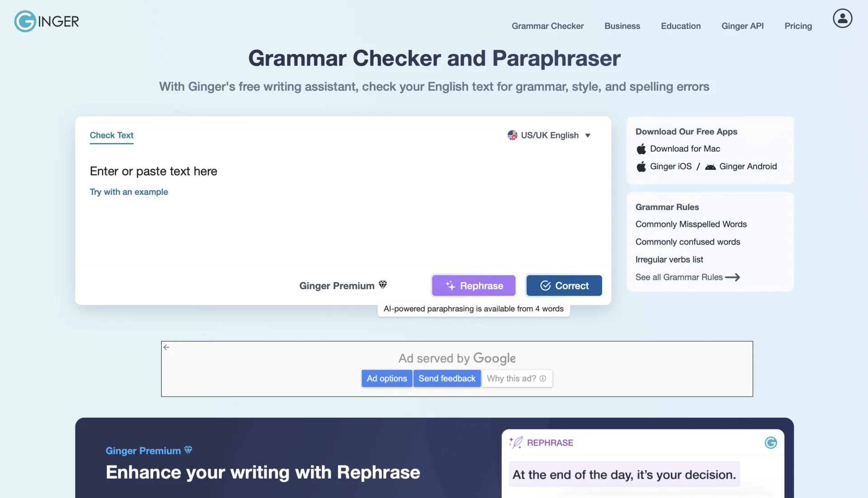The height and width of the screenshot is (498, 868).
Task: Expand the US/UK English language dropdown
Action: pos(549,135)
